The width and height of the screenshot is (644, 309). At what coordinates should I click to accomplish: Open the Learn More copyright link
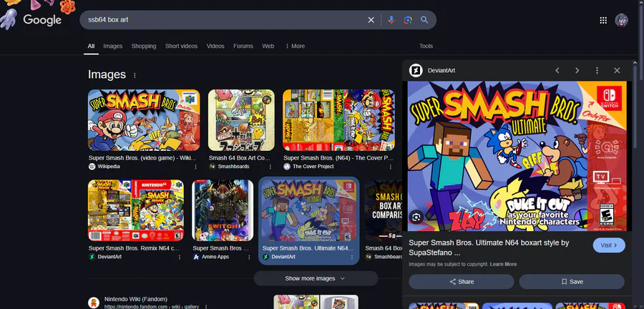tap(503, 264)
